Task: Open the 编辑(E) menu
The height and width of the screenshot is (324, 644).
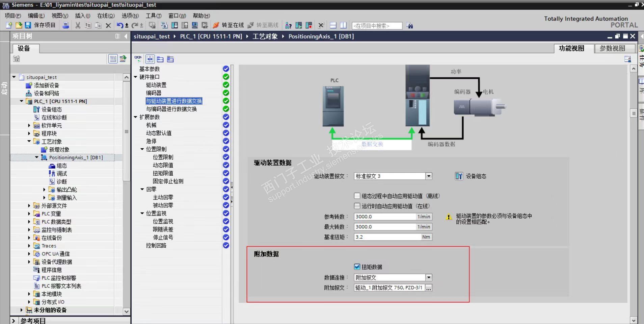Action: (36, 16)
